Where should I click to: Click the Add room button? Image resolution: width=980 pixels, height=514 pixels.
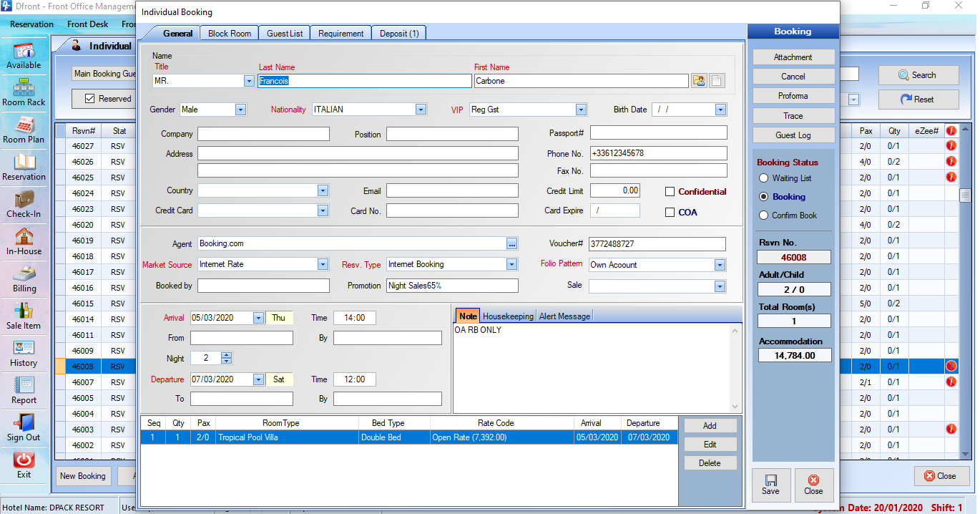coord(710,426)
